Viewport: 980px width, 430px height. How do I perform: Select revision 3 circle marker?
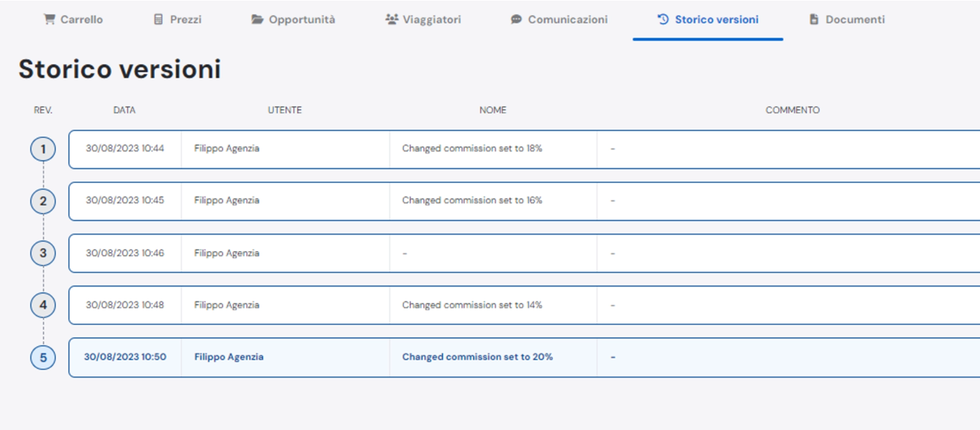pyautogui.click(x=43, y=253)
